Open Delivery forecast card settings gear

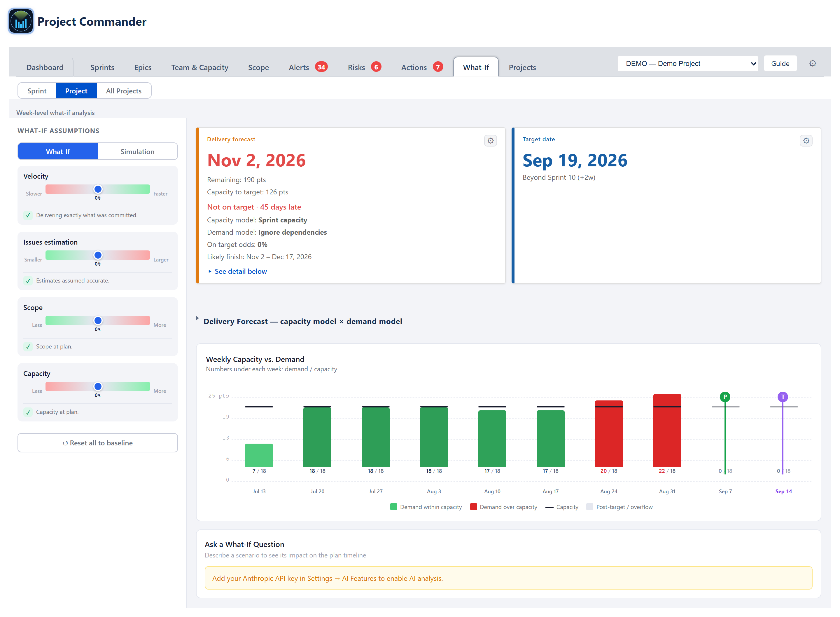click(x=490, y=141)
